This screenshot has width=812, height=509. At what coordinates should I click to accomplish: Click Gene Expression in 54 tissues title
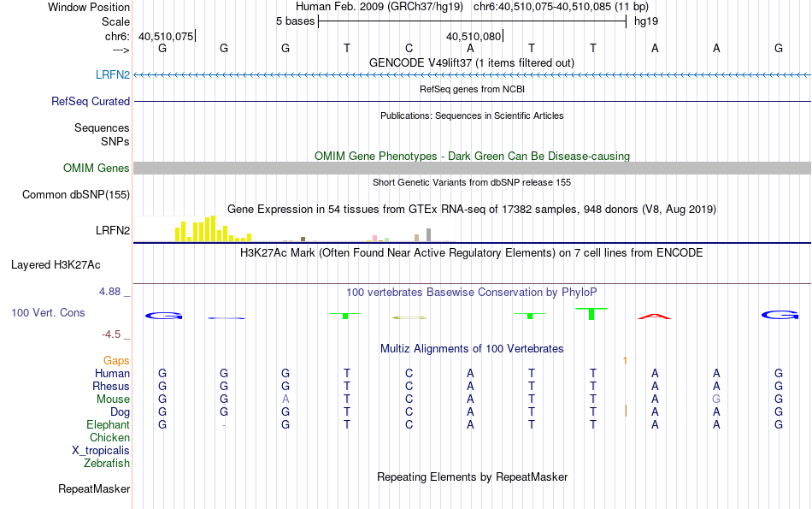pyautogui.click(x=471, y=210)
